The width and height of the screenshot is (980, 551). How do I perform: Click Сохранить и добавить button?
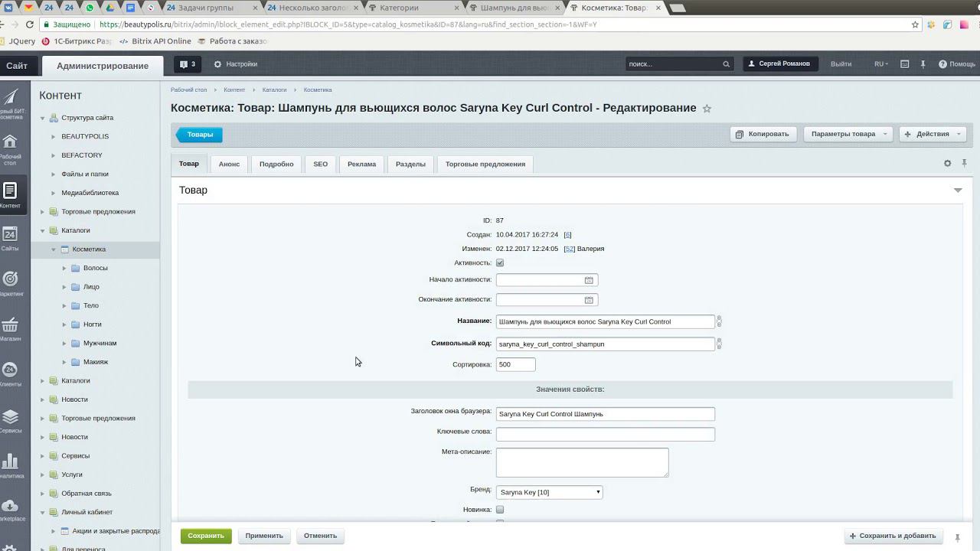coord(892,536)
